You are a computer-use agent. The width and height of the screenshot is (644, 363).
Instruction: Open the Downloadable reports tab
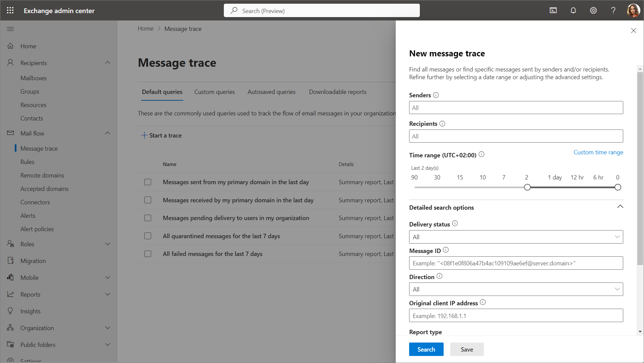[337, 92]
